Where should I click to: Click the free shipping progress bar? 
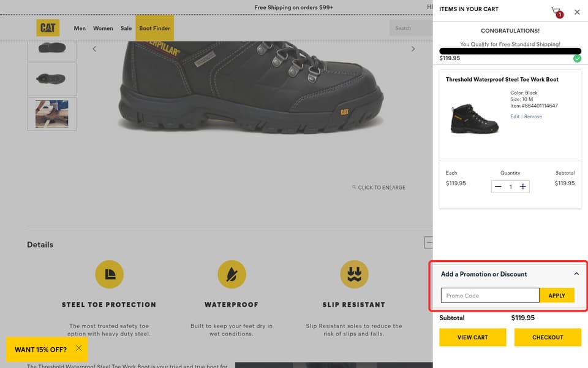[510, 51]
